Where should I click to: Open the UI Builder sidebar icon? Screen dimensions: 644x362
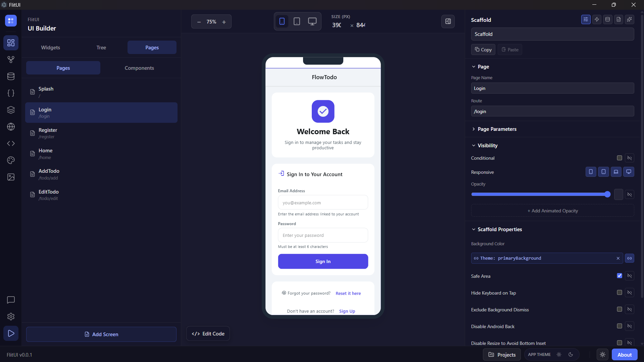(x=11, y=43)
